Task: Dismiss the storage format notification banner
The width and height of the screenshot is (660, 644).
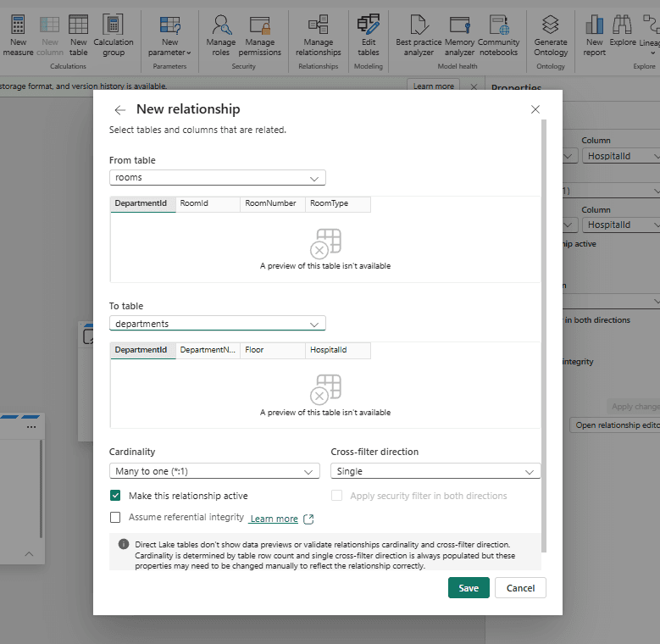Action: click(x=474, y=86)
